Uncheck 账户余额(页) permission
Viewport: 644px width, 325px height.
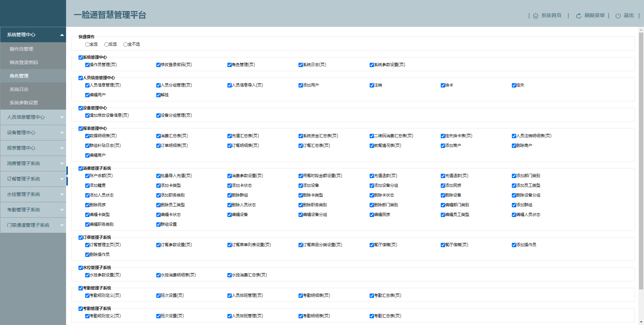pos(87,176)
